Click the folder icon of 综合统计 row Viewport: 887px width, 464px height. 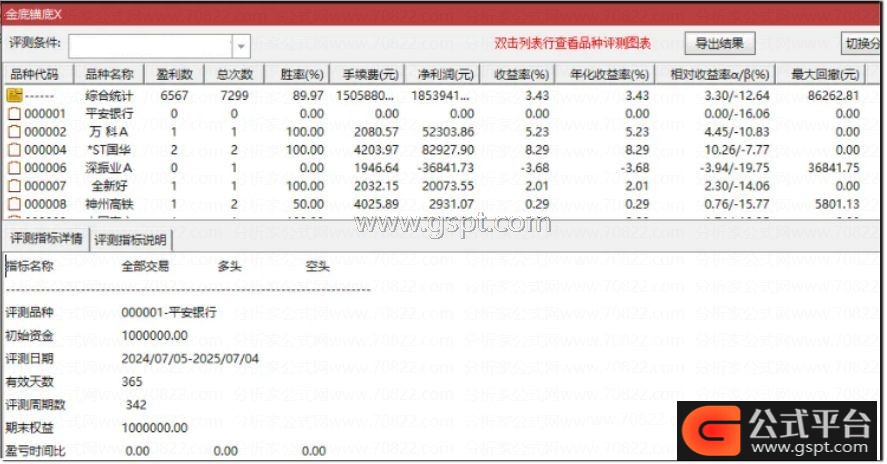[x=14, y=95]
